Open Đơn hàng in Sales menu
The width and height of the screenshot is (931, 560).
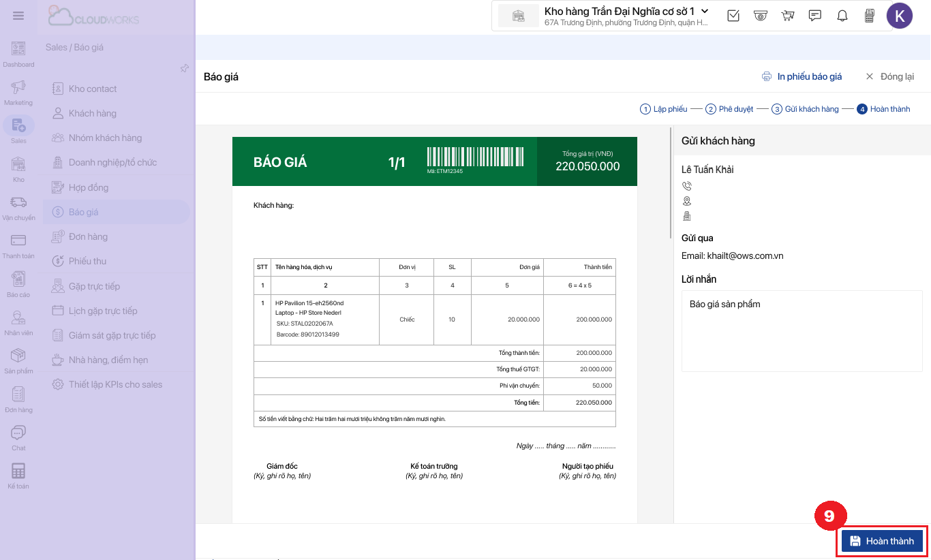tap(88, 236)
